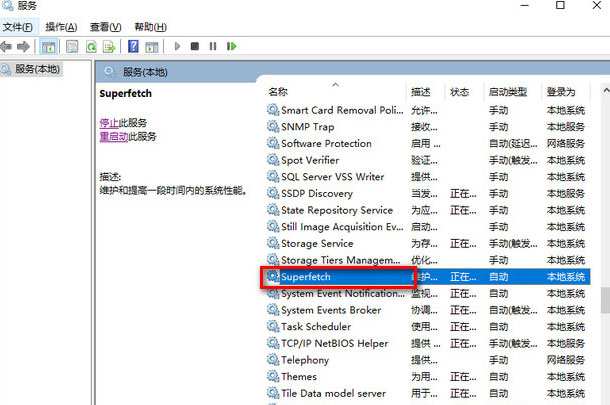The width and height of the screenshot is (610, 405).
Task: Select 服务(本地) in the left tree
Action: [x=37, y=69]
